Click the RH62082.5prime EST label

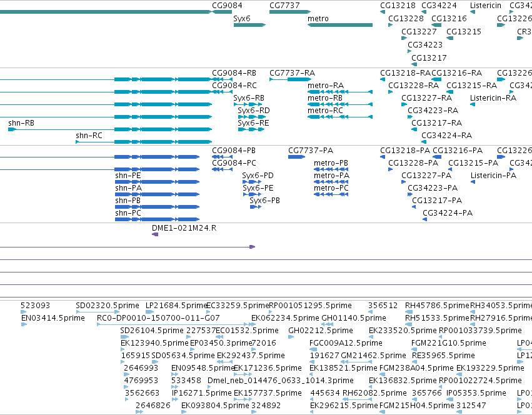click(x=374, y=393)
